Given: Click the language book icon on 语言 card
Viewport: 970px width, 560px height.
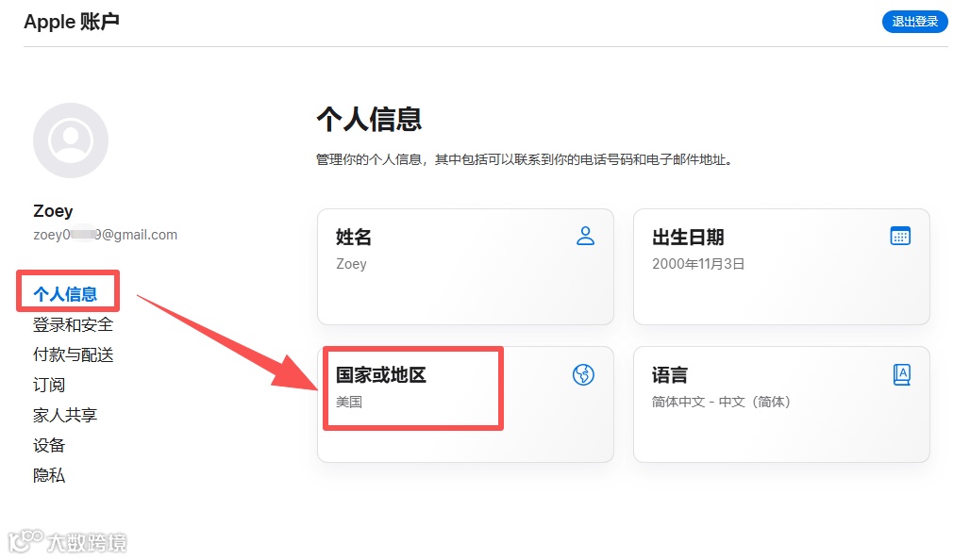Looking at the screenshot, I should (901, 374).
